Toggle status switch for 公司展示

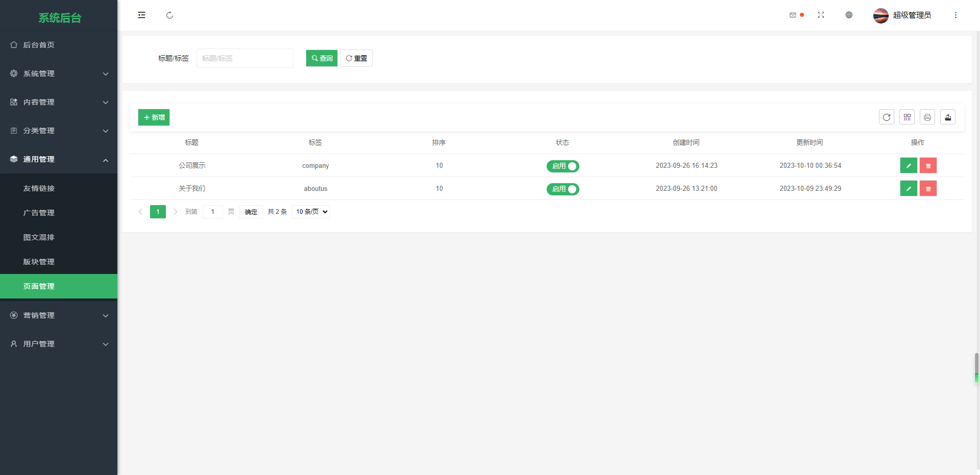point(562,166)
